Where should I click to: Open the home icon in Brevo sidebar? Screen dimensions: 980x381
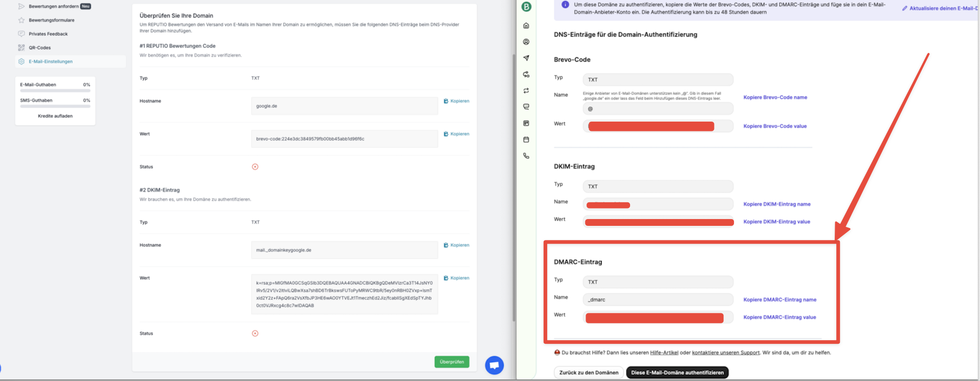526,26
